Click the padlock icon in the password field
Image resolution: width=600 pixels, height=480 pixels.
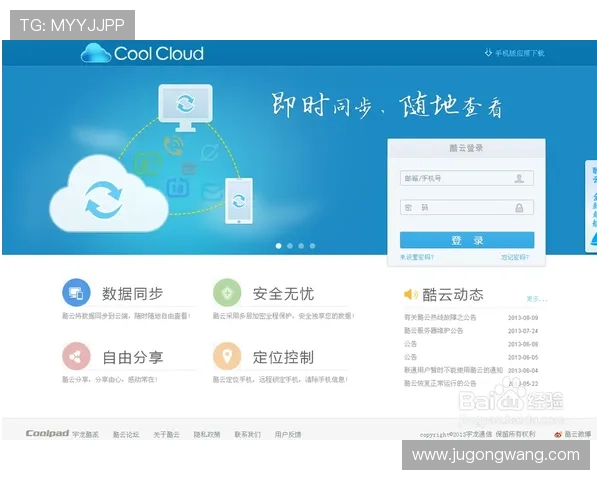[519, 208]
